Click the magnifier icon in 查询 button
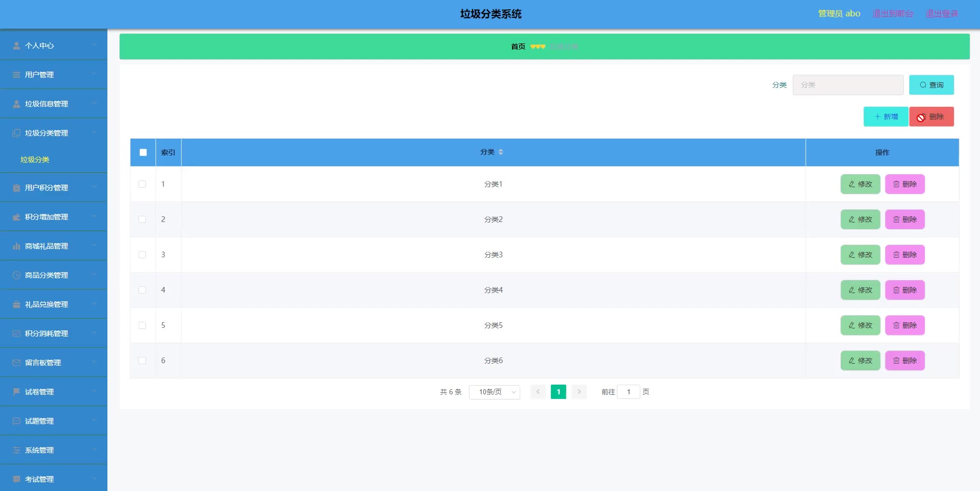Viewport: 980px width, 491px height. pyautogui.click(x=923, y=85)
